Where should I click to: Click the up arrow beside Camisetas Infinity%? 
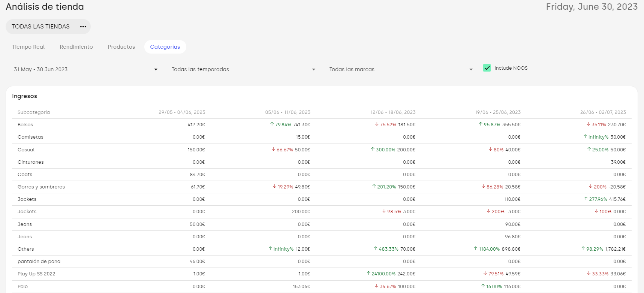[x=585, y=136]
